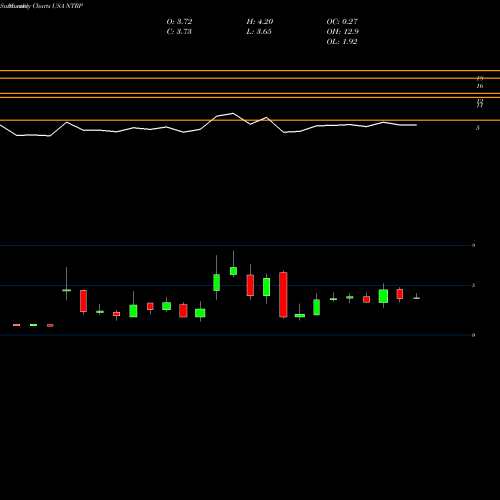Click the high value H: 4.20

[x=260, y=21]
